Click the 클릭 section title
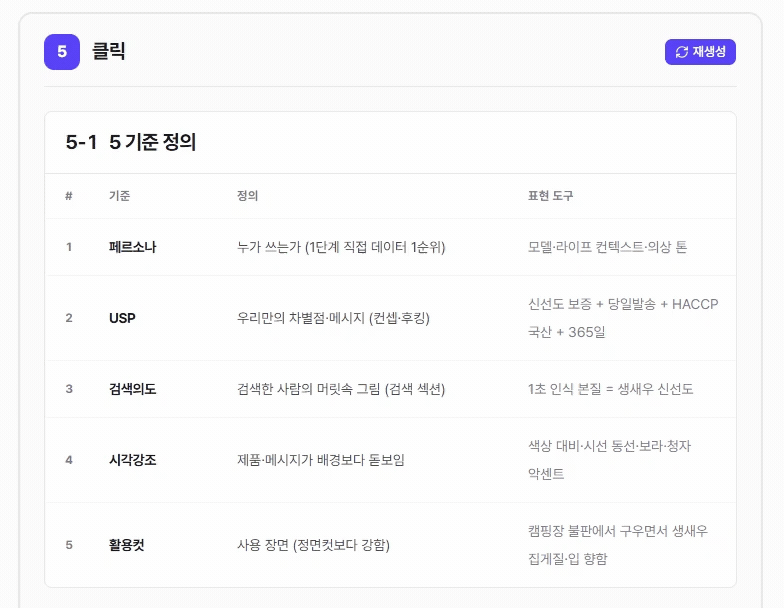This screenshot has height=608, width=784. (108, 52)
